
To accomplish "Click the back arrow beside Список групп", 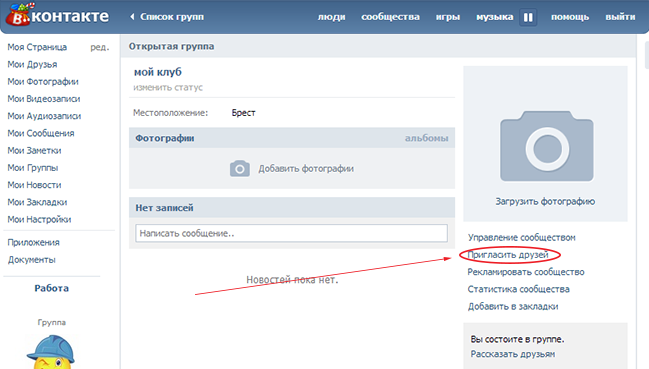I will point(132,17).
